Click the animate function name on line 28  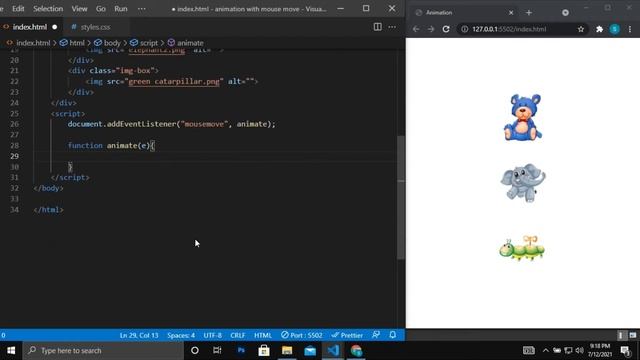122,145
